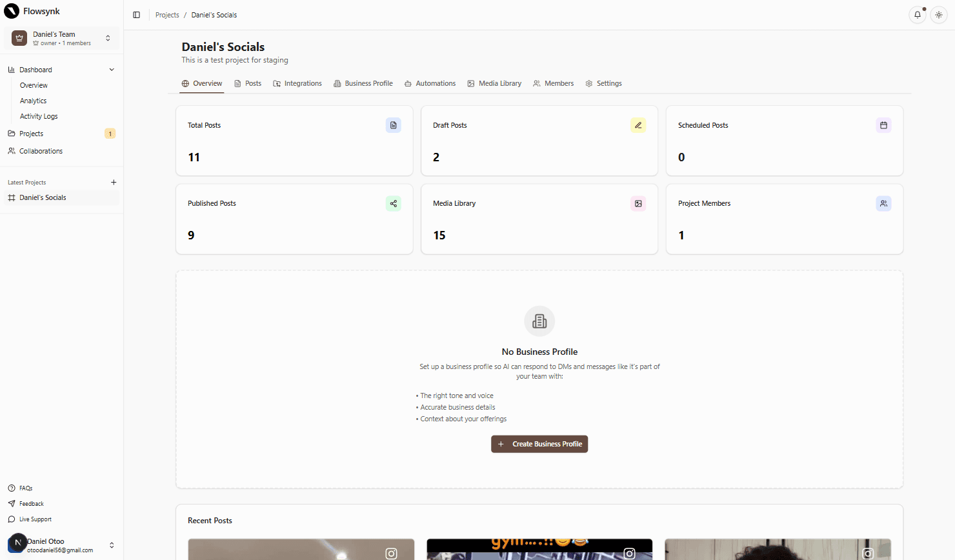The height and width of the screenshot is (560, 955).
Task: Open the Automations tab
Action: 430,83
